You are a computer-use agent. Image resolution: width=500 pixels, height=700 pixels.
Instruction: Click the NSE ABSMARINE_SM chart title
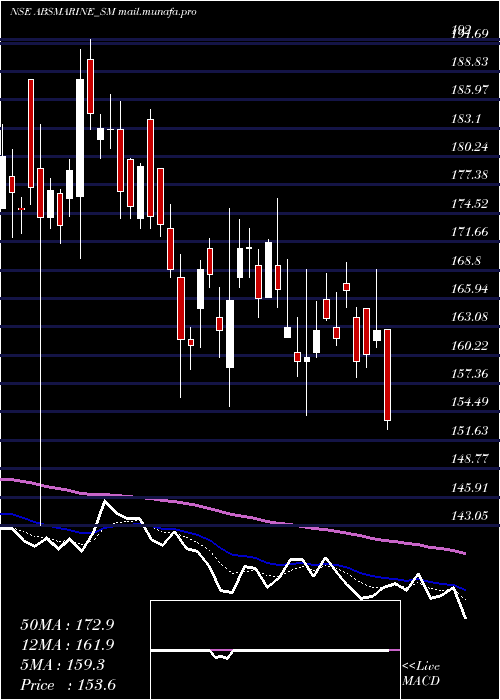click(103, 12)
